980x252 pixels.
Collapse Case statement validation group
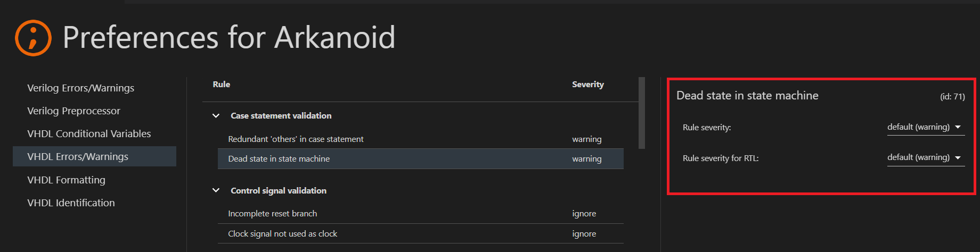point(216,116)
